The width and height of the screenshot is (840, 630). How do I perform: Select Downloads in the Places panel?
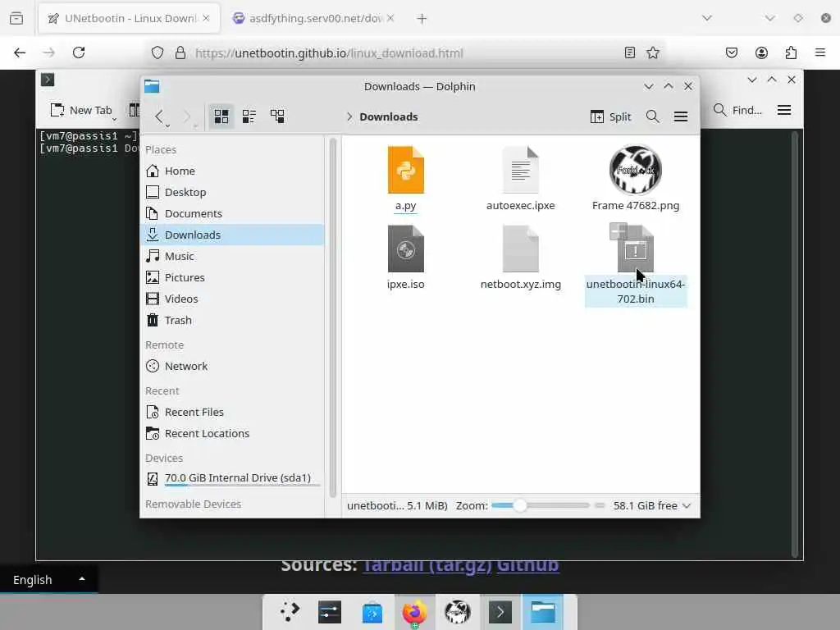232,235
